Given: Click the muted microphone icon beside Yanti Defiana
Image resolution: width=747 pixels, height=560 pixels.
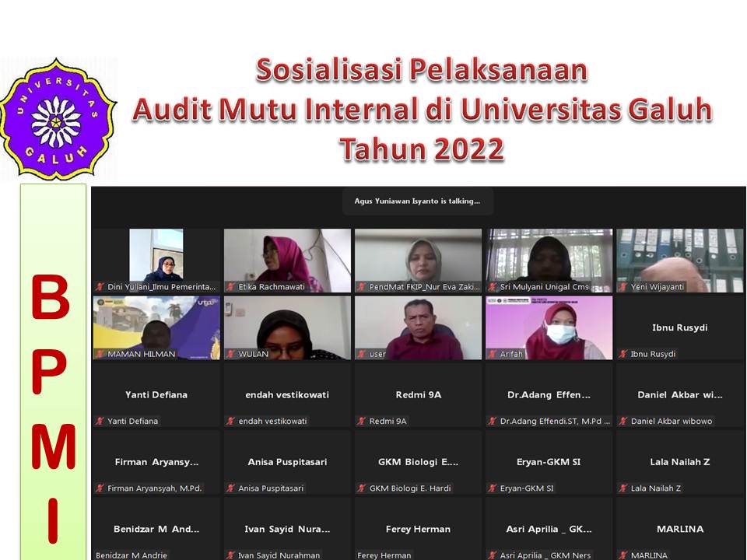Looking at the screenshot, I should coord(100,421).
